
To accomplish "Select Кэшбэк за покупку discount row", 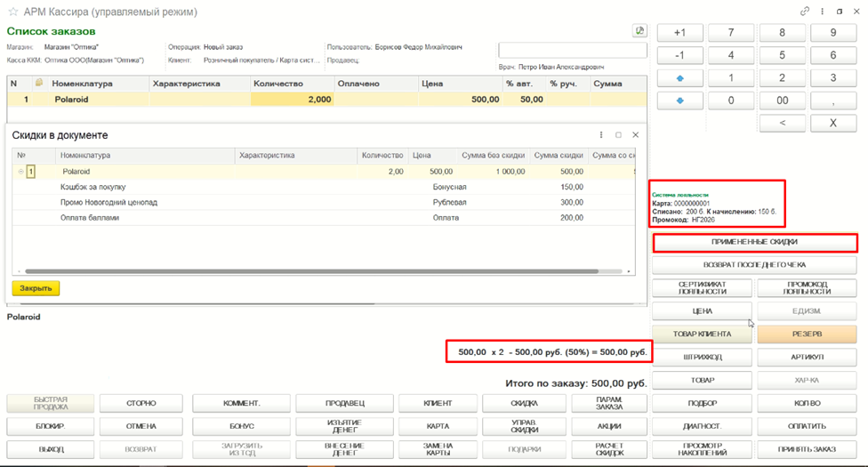I will click(x=324, y=187).
